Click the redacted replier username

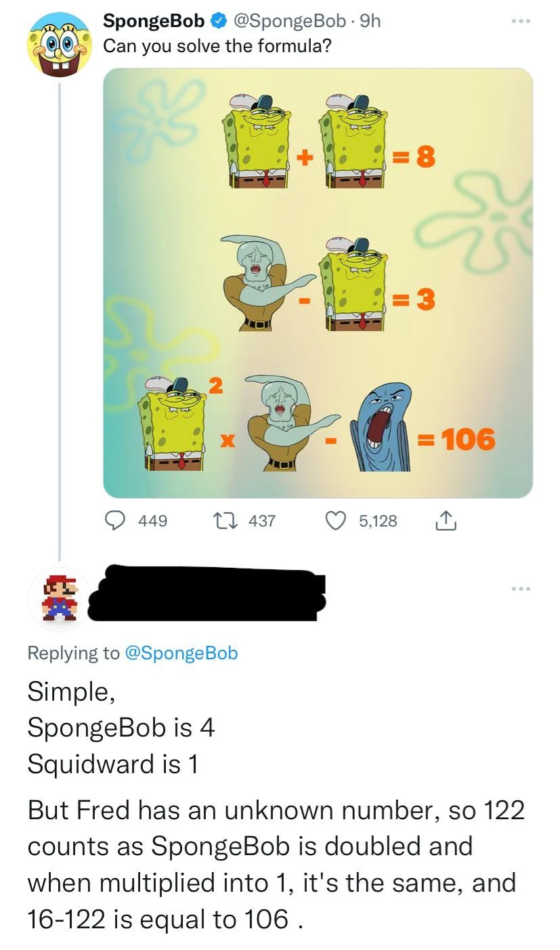click(x=207, y=594)
